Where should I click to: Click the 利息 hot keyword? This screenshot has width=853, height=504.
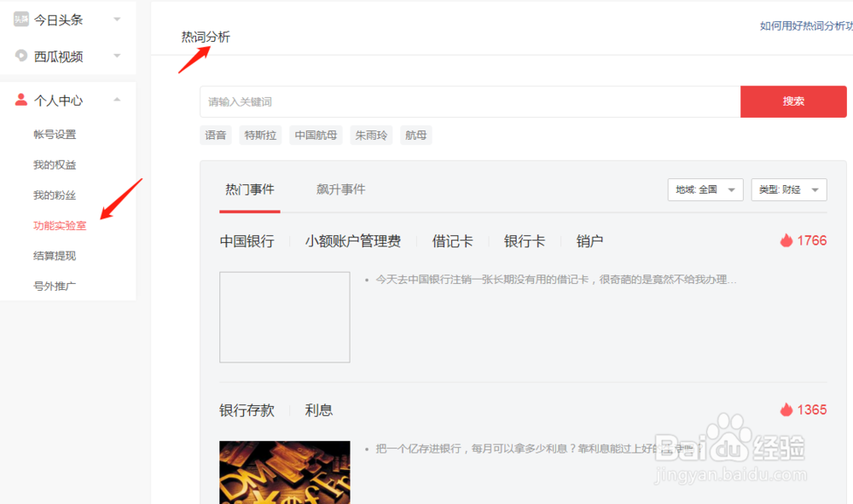pos(319,410)
